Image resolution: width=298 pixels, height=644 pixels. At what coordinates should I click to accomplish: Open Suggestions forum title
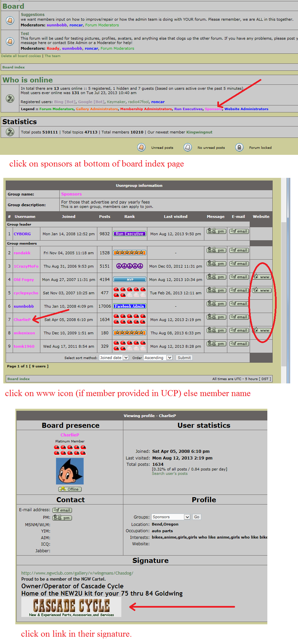(x=33, y=15)
